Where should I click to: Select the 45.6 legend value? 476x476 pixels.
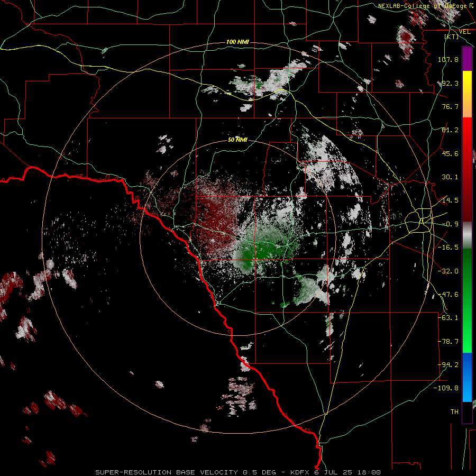450,153
